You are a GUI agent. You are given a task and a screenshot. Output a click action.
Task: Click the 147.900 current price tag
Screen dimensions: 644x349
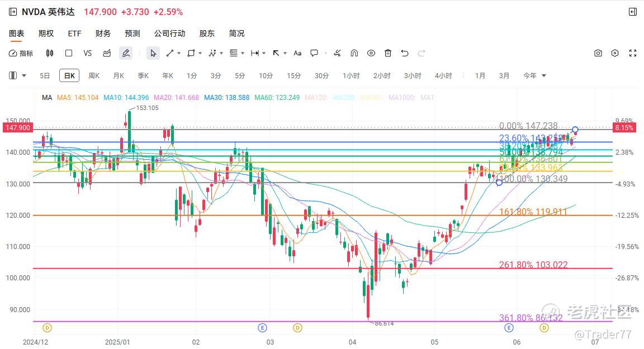[18, 127]
